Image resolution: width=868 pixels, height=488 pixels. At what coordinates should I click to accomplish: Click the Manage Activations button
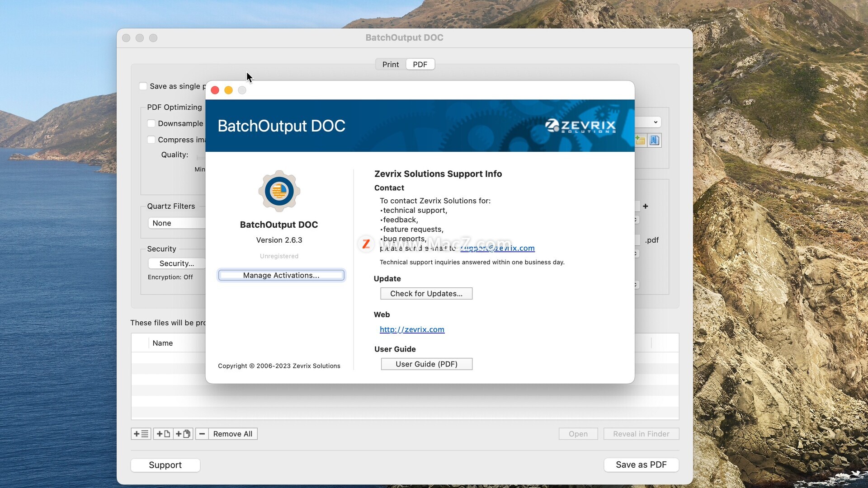(281, 275)
